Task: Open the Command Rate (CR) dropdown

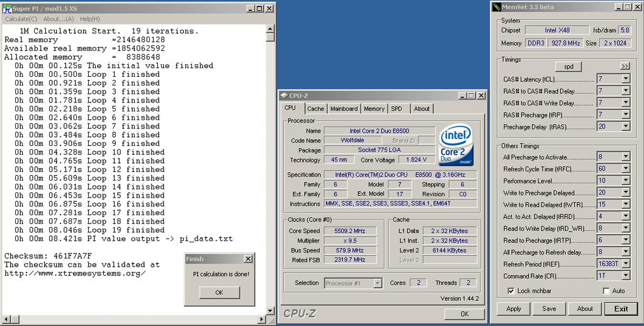Action: click(x=626, y=276)
